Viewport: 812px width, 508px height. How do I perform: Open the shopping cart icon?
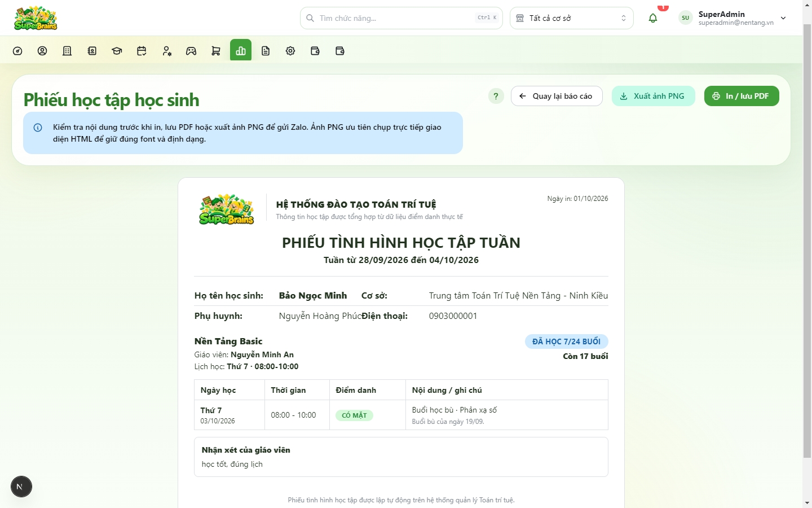(x=216, y=51)
